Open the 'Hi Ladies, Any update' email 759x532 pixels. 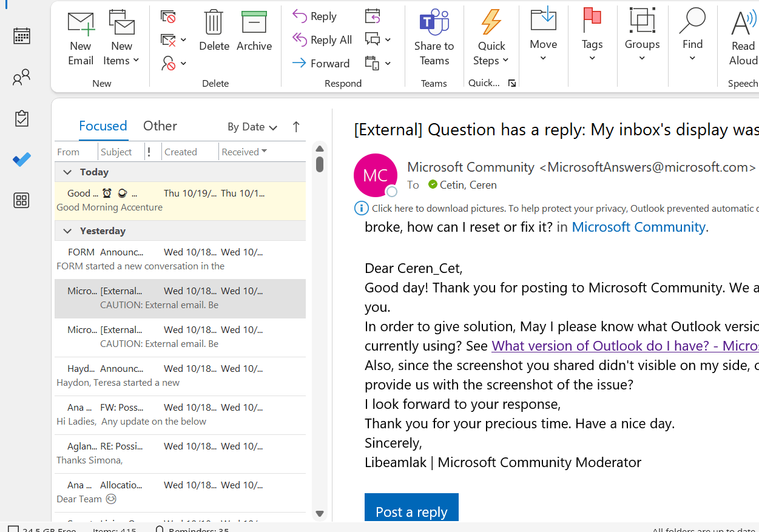click(180, 415)
